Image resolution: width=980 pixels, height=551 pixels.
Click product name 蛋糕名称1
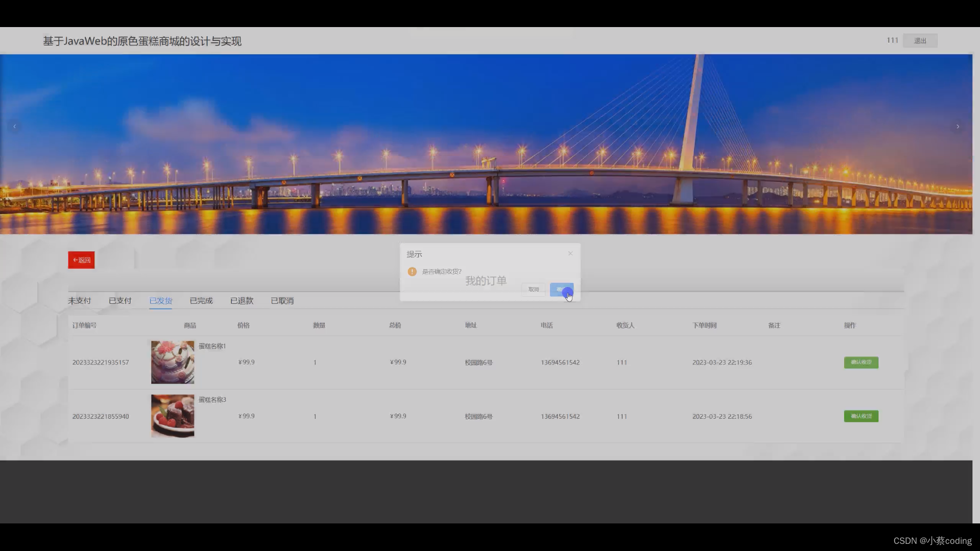212,346
